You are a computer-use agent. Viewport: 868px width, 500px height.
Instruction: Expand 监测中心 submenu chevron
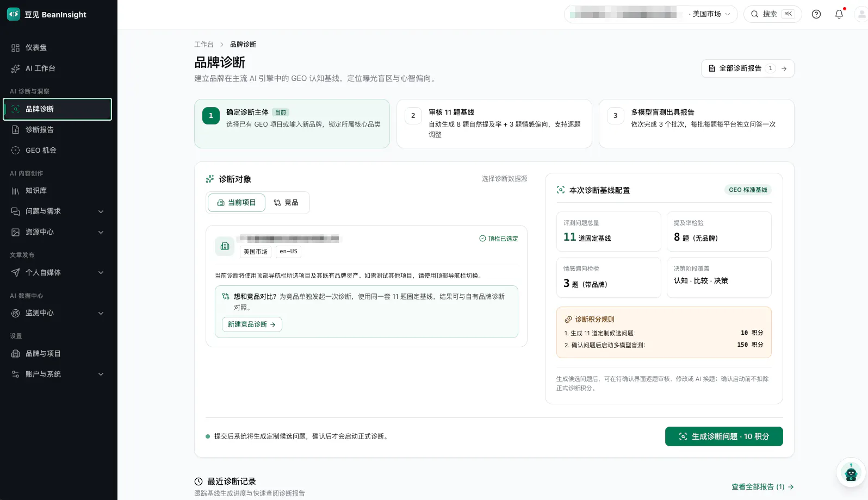(x=101, y=313)
